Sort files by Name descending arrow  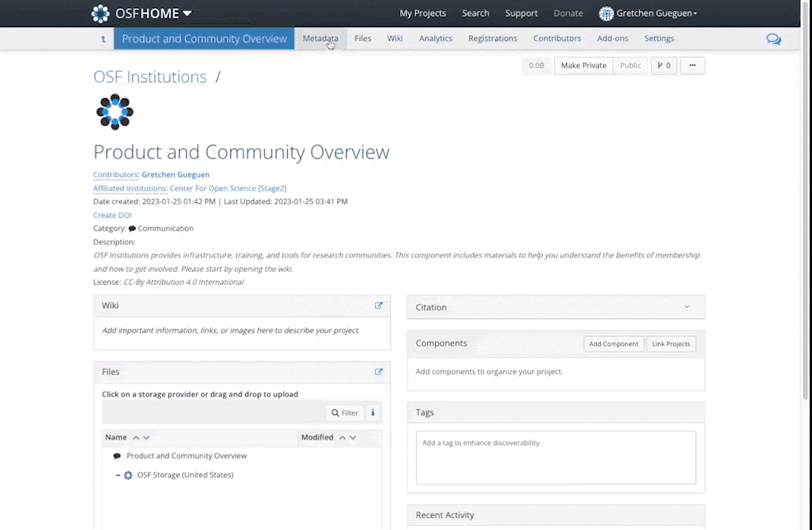pyautogui.click(x=147, y=438)
